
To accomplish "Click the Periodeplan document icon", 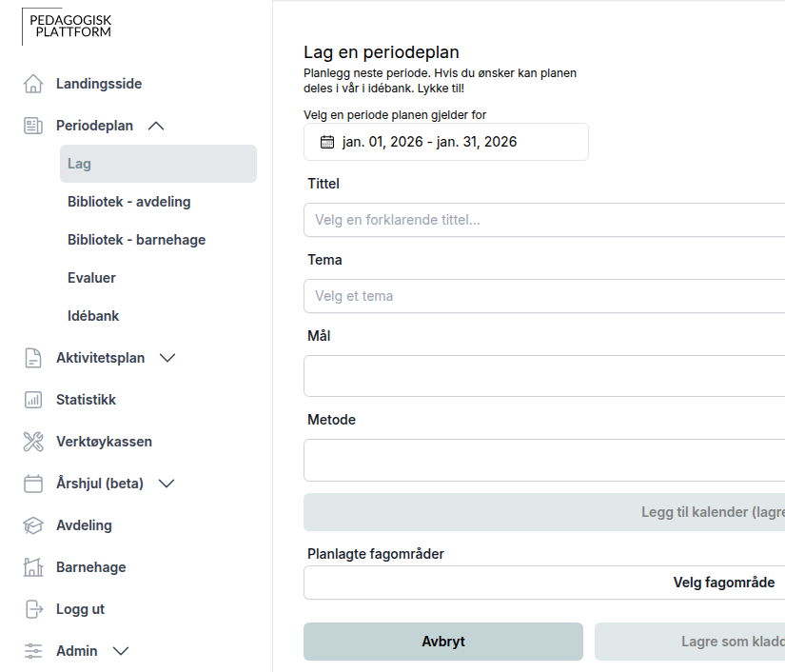I will point(33,126).
